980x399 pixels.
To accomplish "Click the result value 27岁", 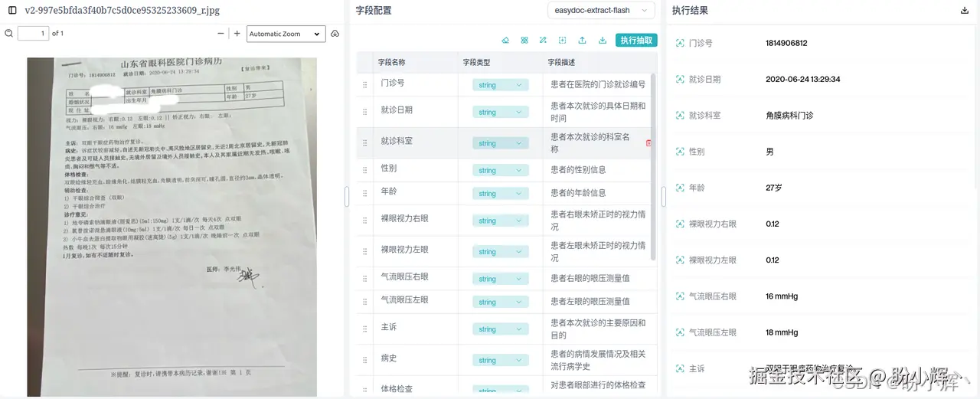I will [774, 188].
